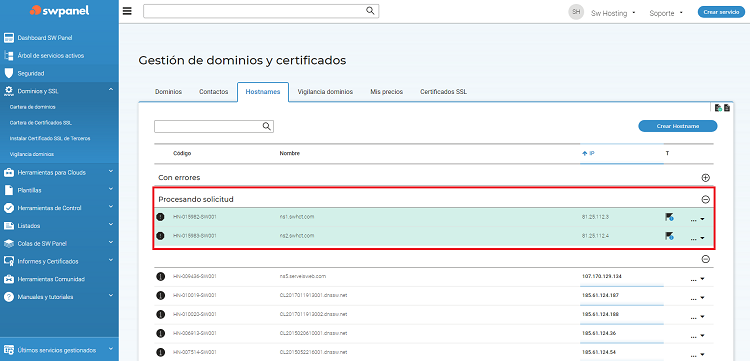The height and width of the screenshot is (361, 750).
Task: Switch to the Certificados SSL tab
Action: [x=443, y=92]
